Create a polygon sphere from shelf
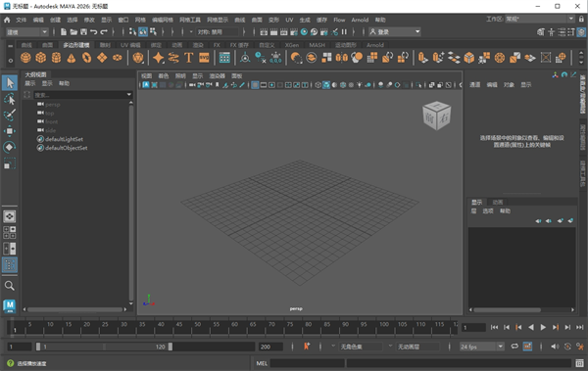This screenshot has height=371, width=588. pyautogui.click(x=25, y=58)
